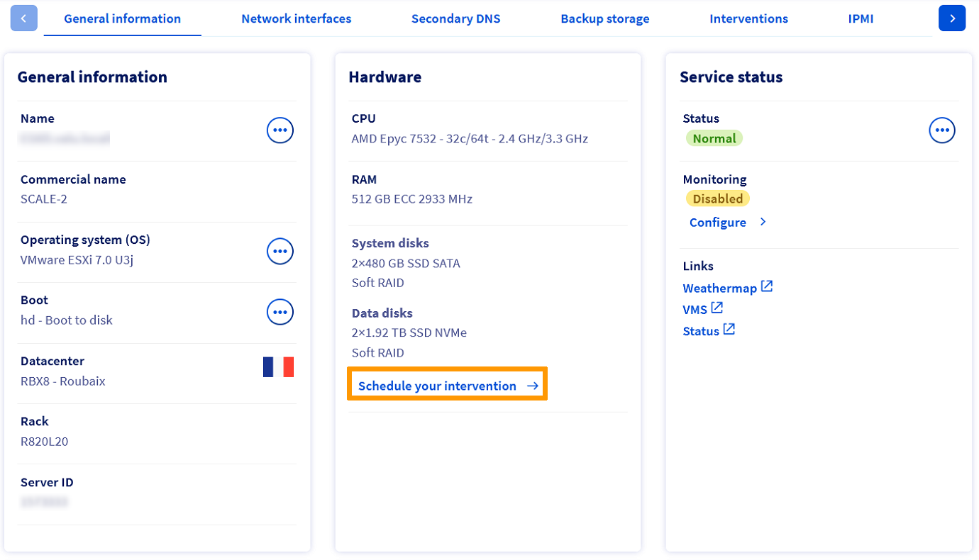979x560 pixels.
Task: Click the Disabled monitoring badge
Action: [717, 199]
